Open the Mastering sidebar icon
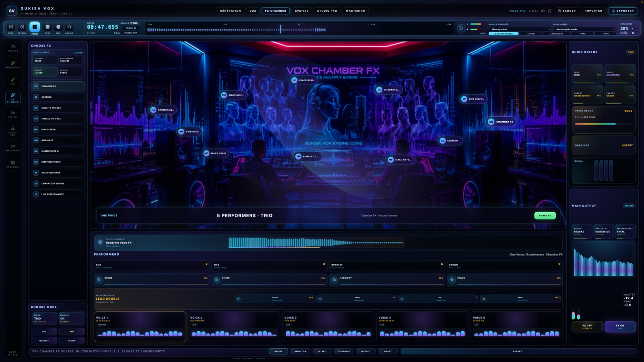Screen dimensions: 644x362 [x=12, y=147]
